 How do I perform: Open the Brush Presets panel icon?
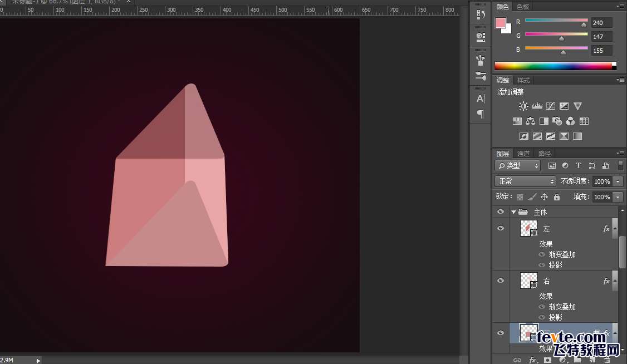click(481, 60)
